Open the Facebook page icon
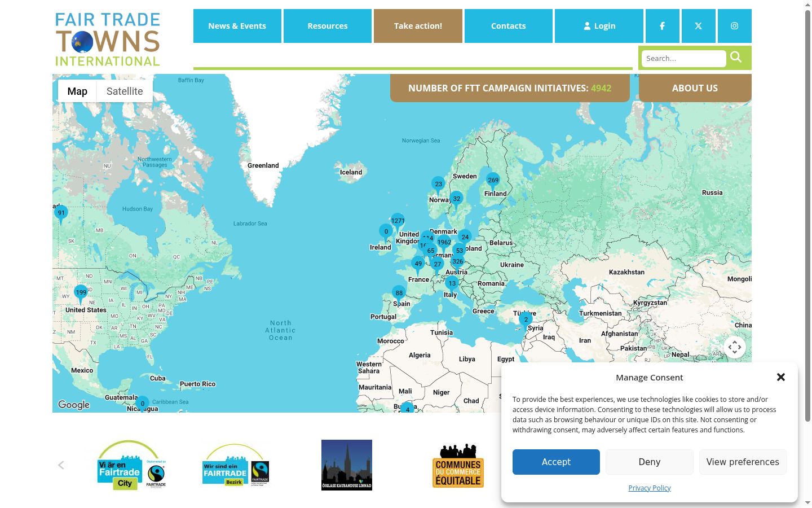This screenshot has height=508, width=812. (x=662, y=26)
